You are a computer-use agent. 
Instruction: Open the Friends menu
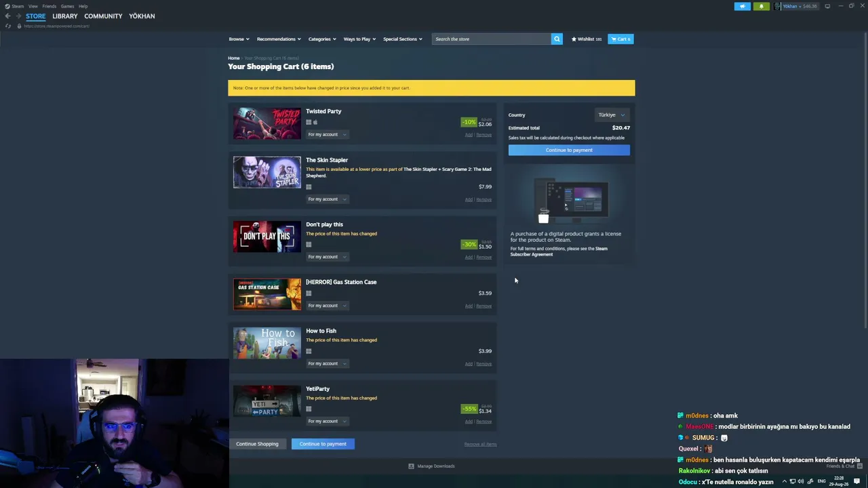[50, 6]
